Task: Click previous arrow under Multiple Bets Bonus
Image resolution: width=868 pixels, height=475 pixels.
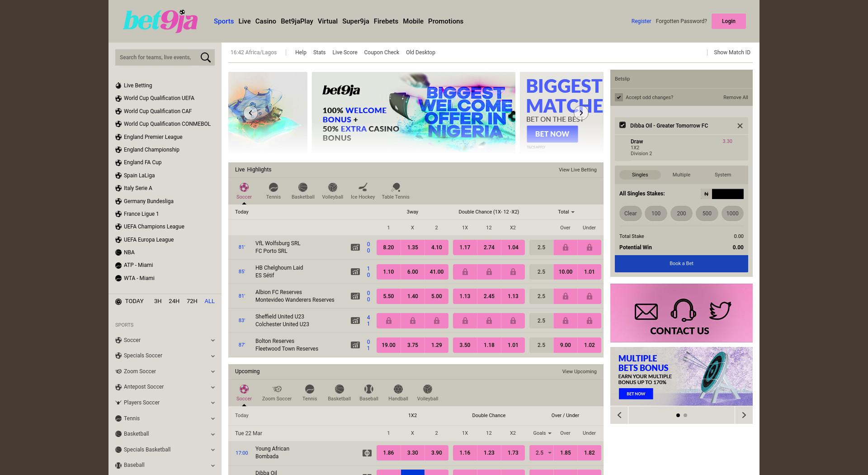Action: 619,415
